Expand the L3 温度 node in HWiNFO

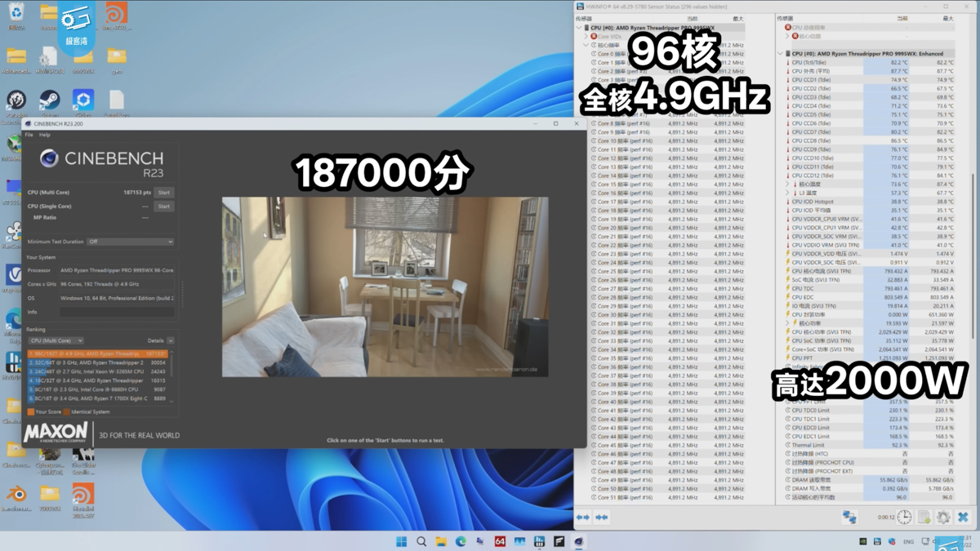(x=788, y=193)
